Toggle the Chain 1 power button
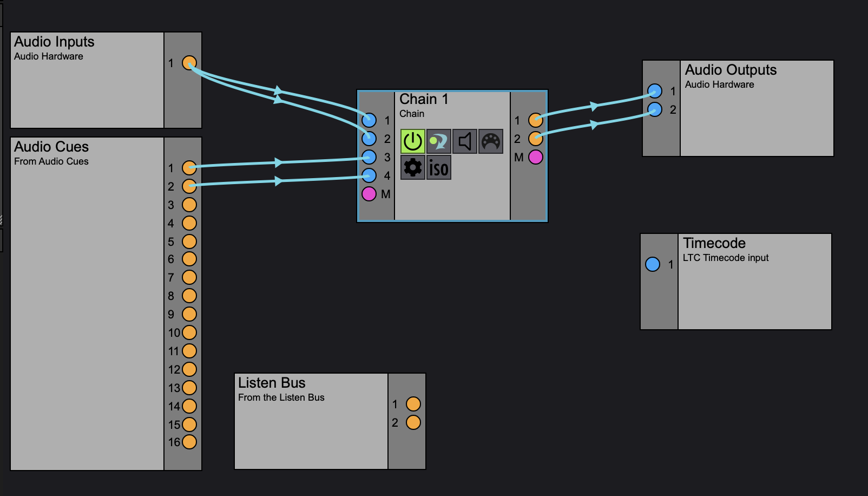This screenshot has width=868, height=496. pyautogui.click(x=412, y=141)
